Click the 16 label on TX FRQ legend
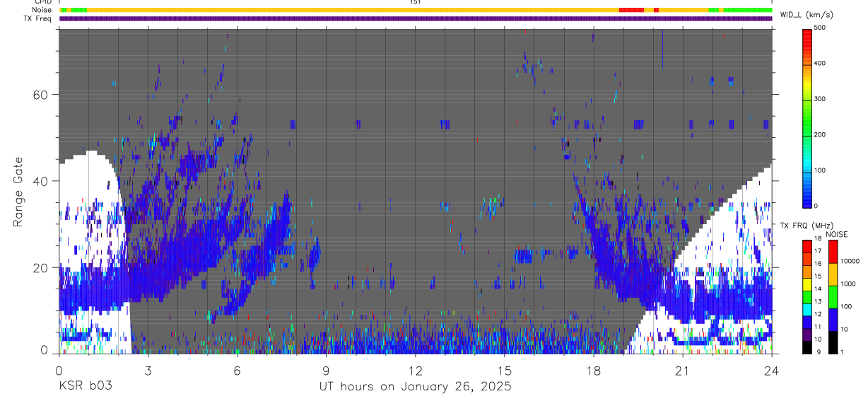 818,263
